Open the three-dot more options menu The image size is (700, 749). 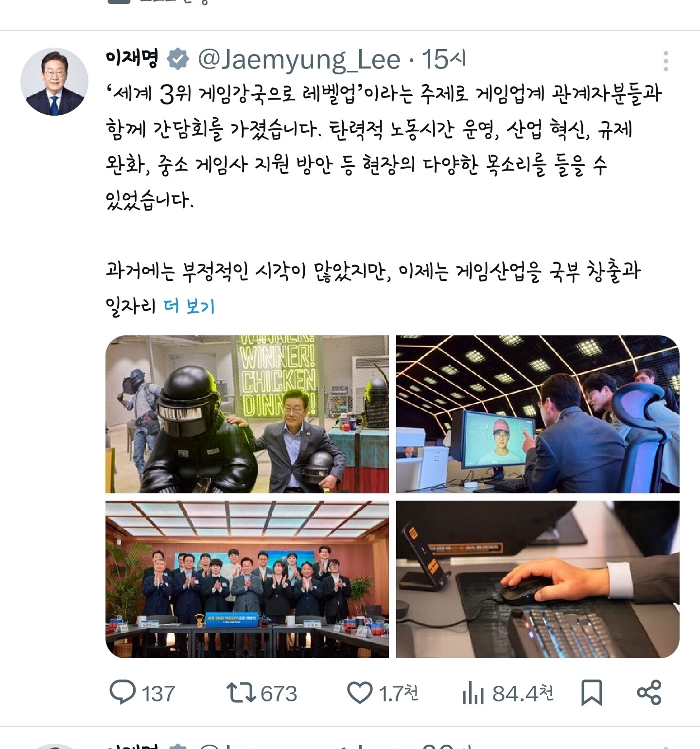(665, 61)
